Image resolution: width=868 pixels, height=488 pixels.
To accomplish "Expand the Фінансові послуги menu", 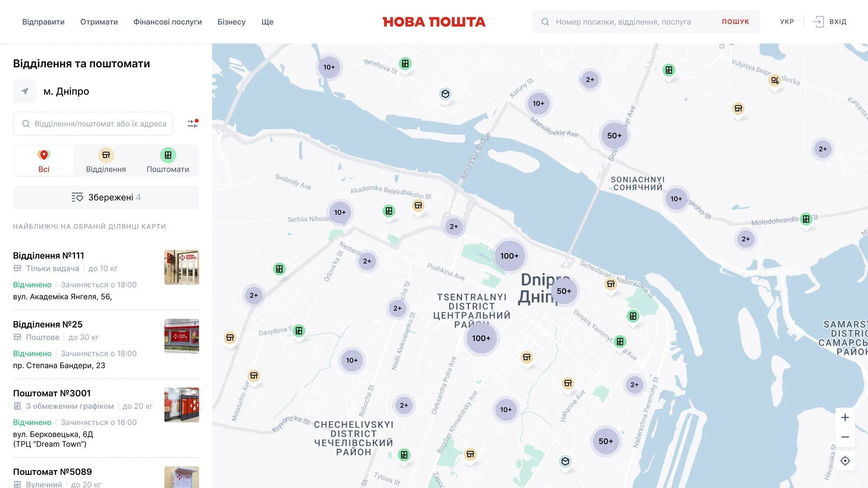I will point(167,22).
